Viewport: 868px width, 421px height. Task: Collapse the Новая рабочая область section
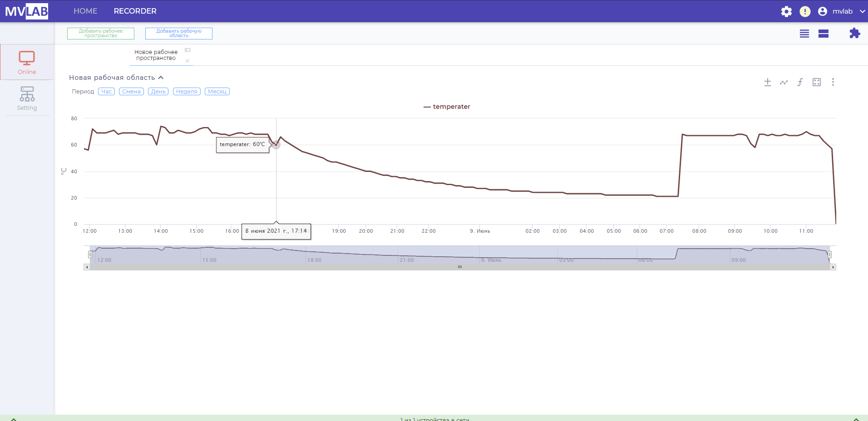[161, 78]
